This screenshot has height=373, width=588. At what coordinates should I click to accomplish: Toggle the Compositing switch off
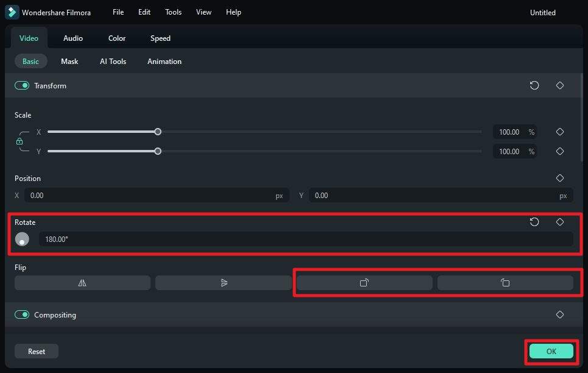pyautogui.click(x=22, y=314)
